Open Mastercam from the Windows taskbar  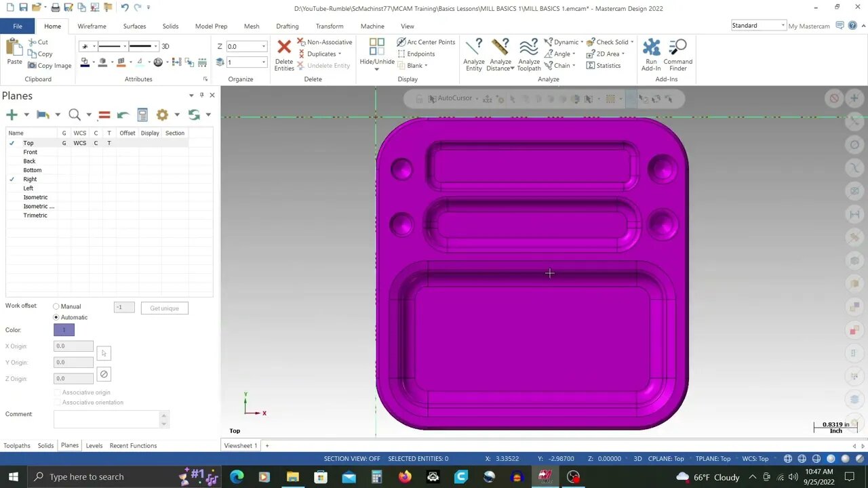(545, 476)
